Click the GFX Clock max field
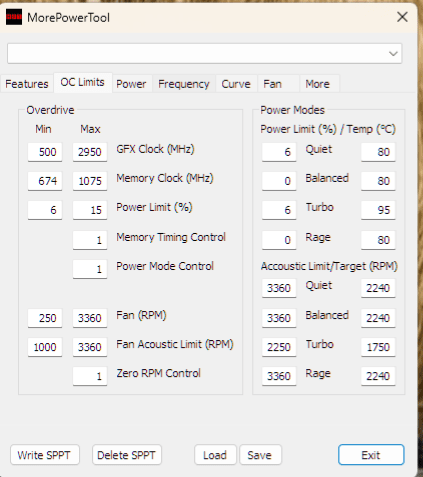The width and height of the screenshot is (423, 477). click(90, 152)
